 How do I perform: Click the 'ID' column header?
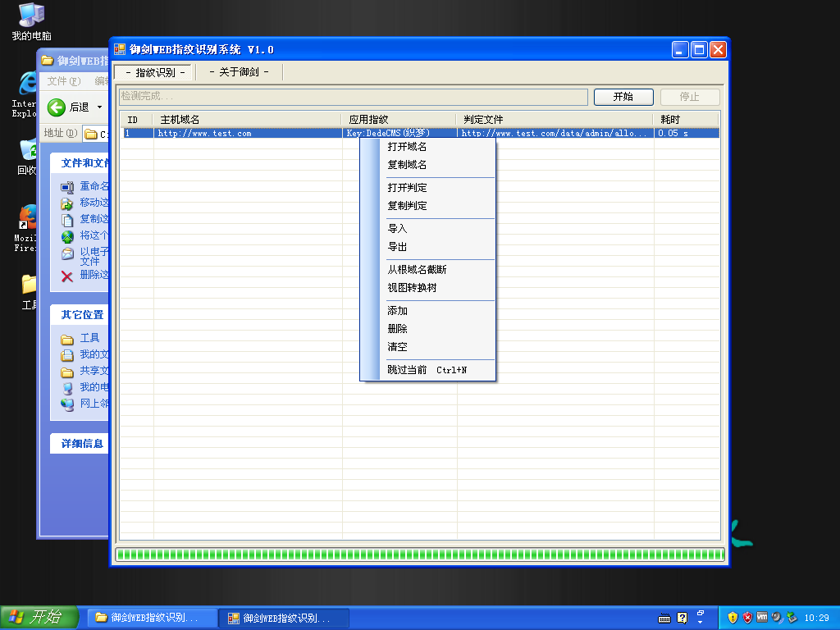137,120
